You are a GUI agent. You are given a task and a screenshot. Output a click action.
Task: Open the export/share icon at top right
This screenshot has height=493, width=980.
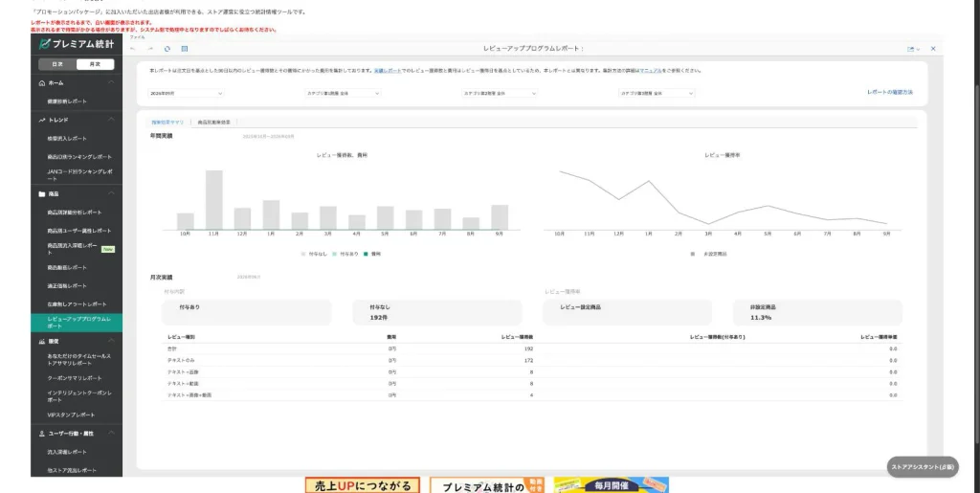pyautogui.click(x=911, y=49)
